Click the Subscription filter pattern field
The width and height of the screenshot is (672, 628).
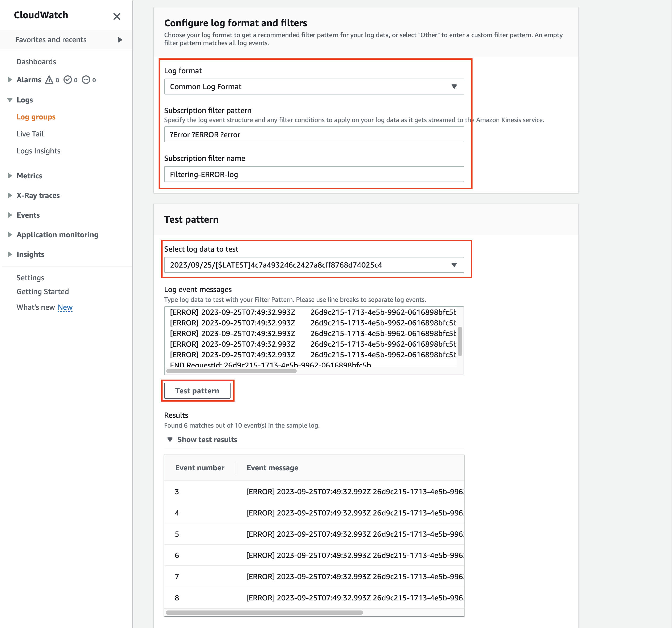(314, 135)
